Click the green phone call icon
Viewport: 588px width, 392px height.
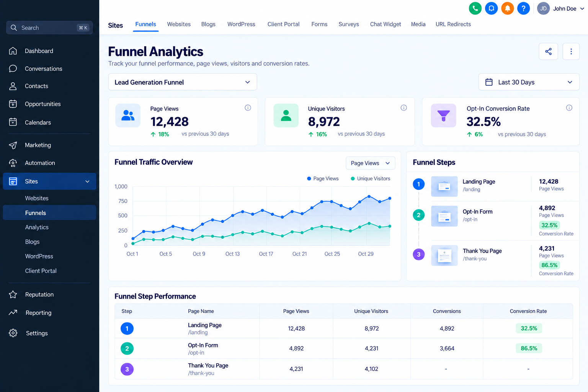(475, 8)
